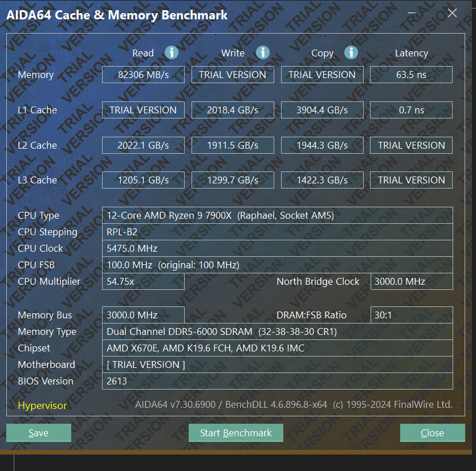Image resolution: width=476 pixels, height=471 pixels.
Task: Click the Write column header text
Action: 233,53
